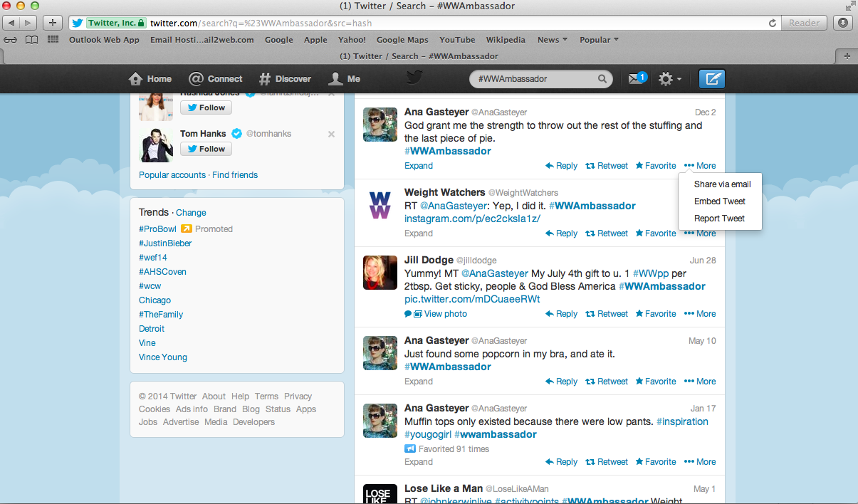Open the settings gear dropdown
The image size is (858, 504).
[x=670, y=79]
